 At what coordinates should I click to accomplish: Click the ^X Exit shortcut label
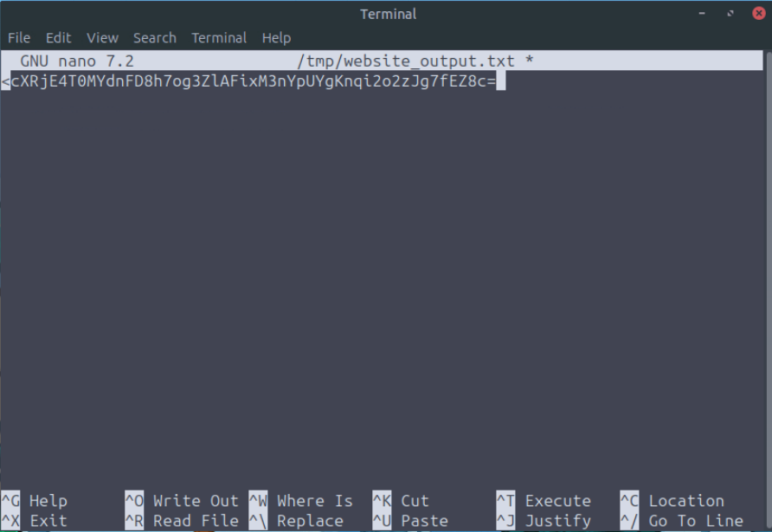pyautogui.click(x=35, y=521)
